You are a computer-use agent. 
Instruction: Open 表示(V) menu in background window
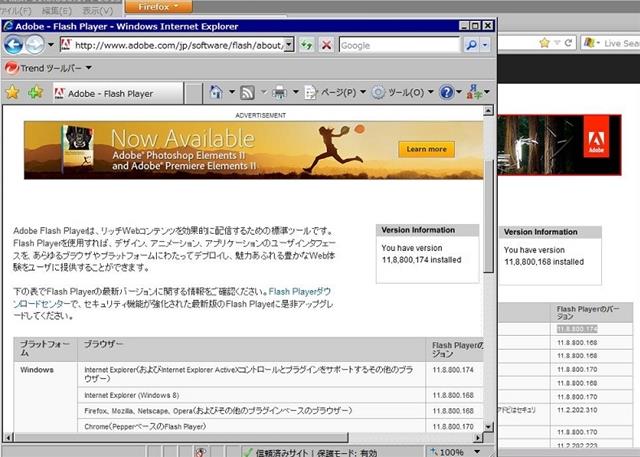(x=98, y=11)
